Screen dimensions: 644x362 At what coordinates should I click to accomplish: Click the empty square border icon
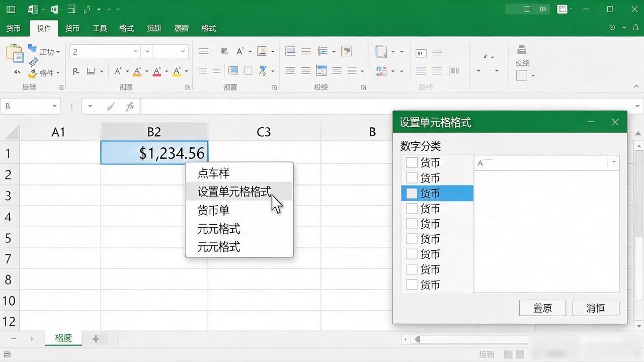[248, 71]
